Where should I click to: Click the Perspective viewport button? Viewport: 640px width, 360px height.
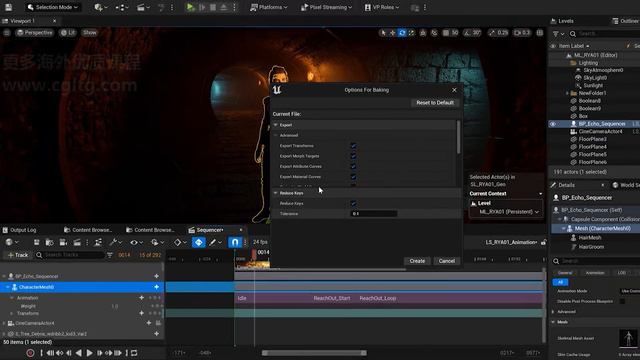coord(35,33)
